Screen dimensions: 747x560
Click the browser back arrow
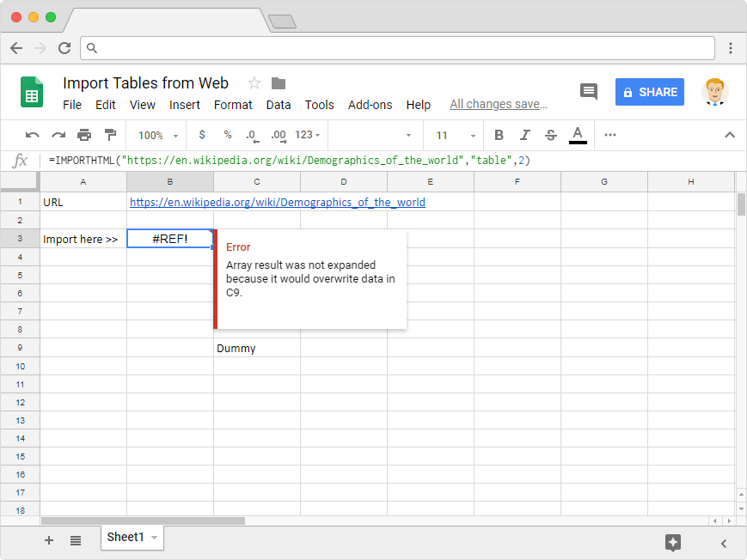click(16, 48)
